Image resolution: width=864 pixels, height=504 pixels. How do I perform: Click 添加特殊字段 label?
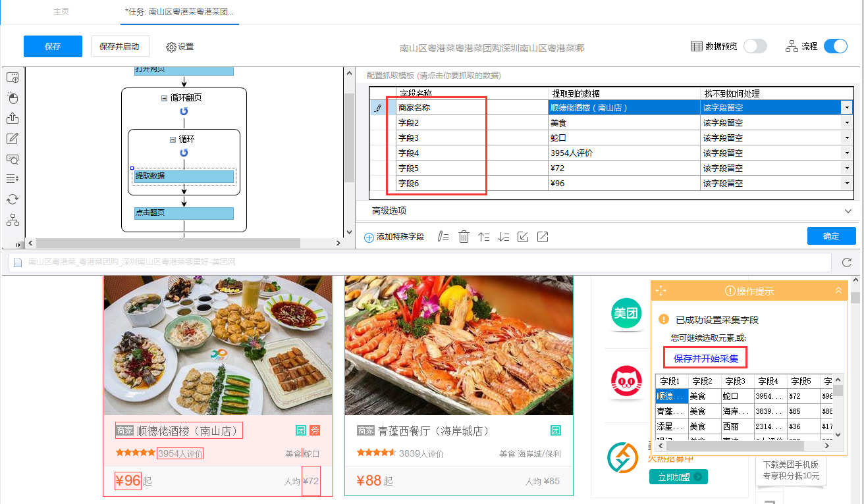pos(400,237)
